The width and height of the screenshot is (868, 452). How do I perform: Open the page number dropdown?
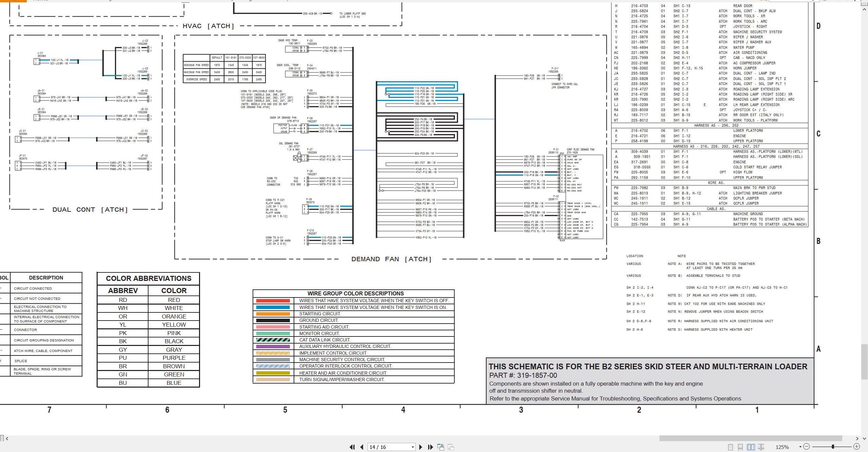coord(413,447)
